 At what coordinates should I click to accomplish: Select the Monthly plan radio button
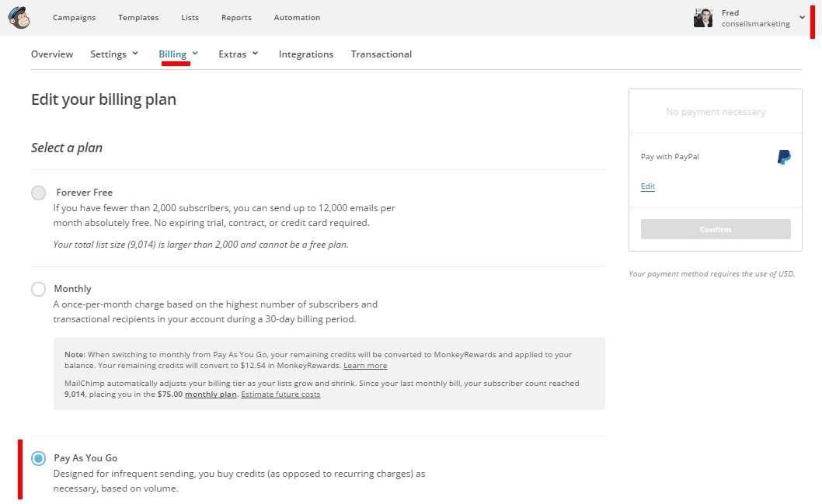coord(38,289)
